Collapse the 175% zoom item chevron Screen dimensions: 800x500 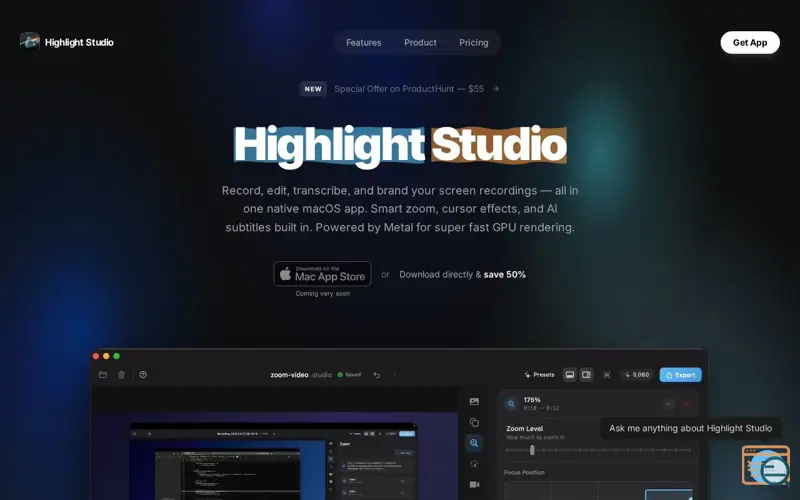click(x=668, y=404)
